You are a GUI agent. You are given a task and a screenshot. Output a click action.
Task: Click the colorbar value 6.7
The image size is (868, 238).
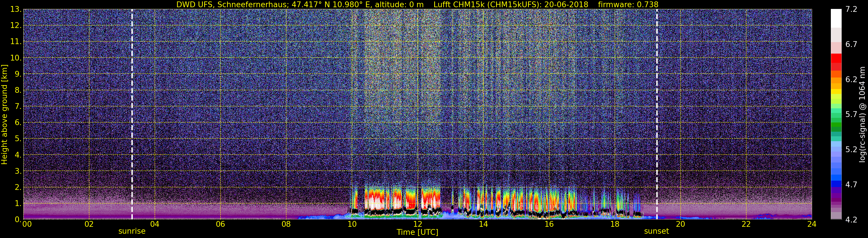(x=851, y=44)
